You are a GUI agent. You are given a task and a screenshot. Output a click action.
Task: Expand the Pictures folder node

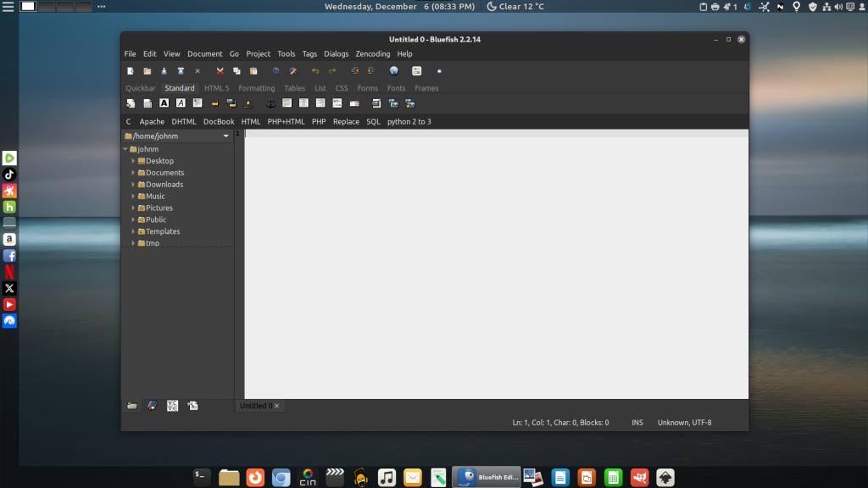tap(133, 208)
